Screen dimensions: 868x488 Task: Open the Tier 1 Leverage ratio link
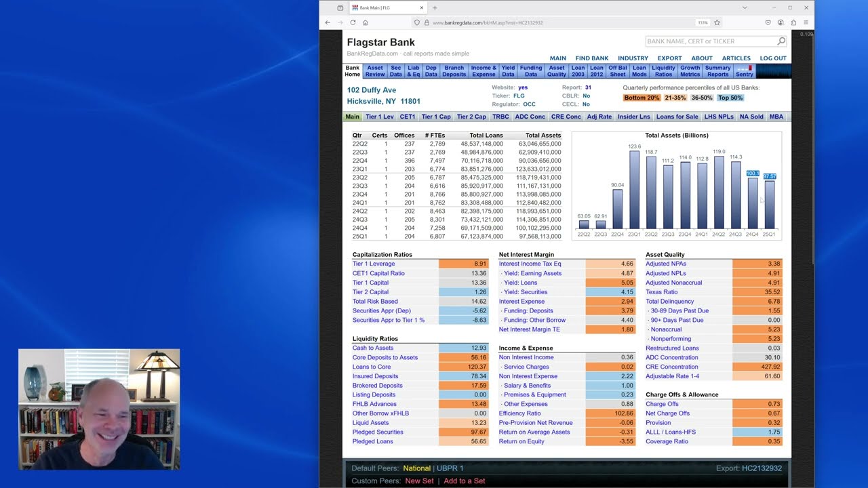click(x=374, y=264)
